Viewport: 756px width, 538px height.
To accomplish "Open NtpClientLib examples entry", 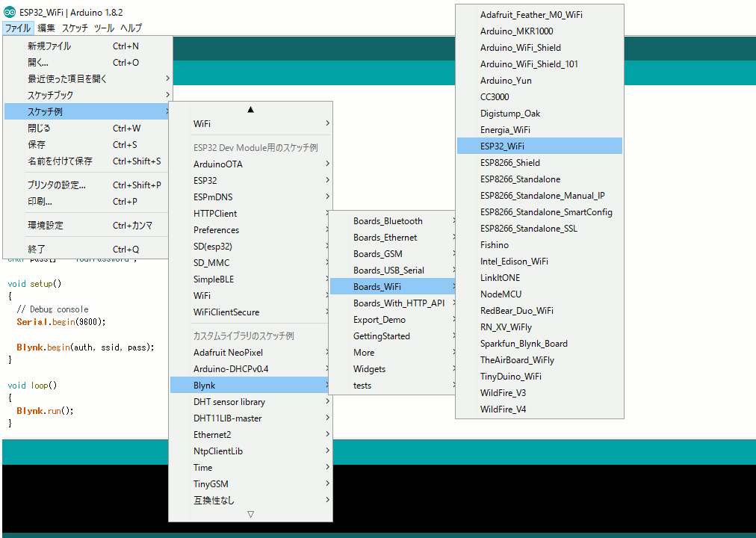I will tap(251, 451).
